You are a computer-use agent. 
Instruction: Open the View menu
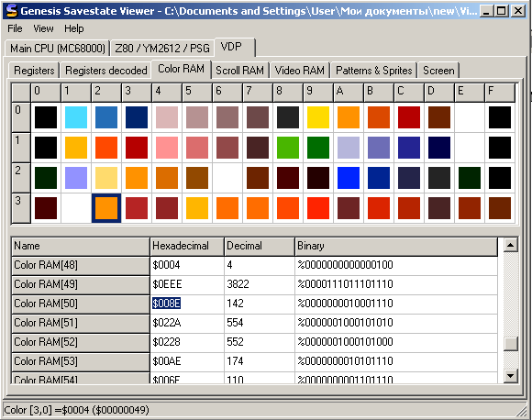43,28
